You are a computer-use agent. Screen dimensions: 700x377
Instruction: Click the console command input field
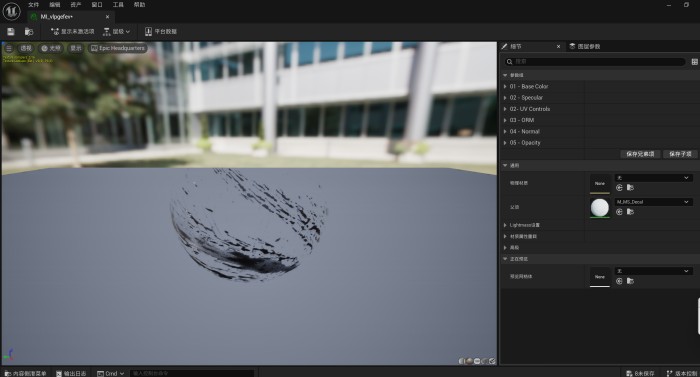[x=192, y=373]
